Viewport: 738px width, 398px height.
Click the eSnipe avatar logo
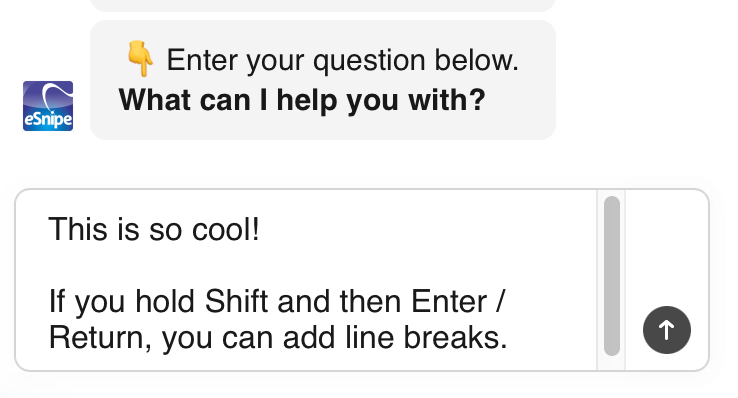48,106
